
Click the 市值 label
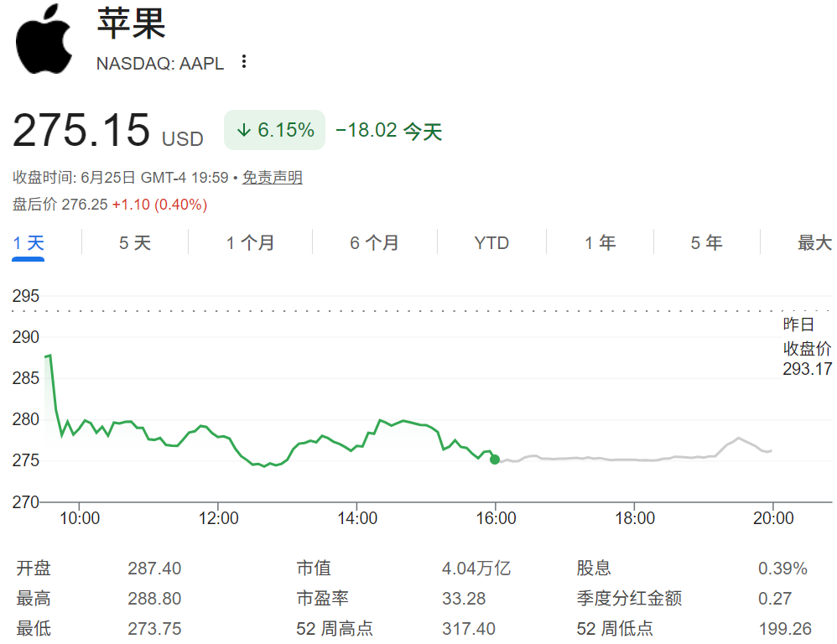(x=314, y=569)
